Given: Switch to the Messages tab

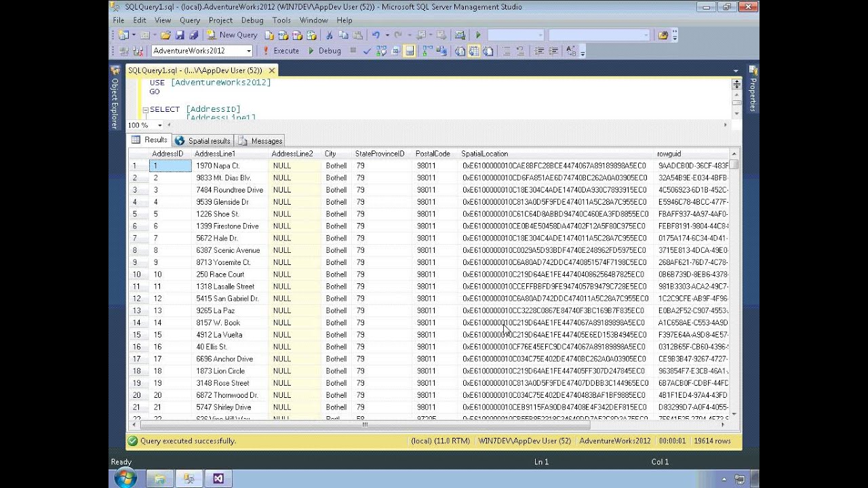Looking at the screenshot, I should point(260,141).
